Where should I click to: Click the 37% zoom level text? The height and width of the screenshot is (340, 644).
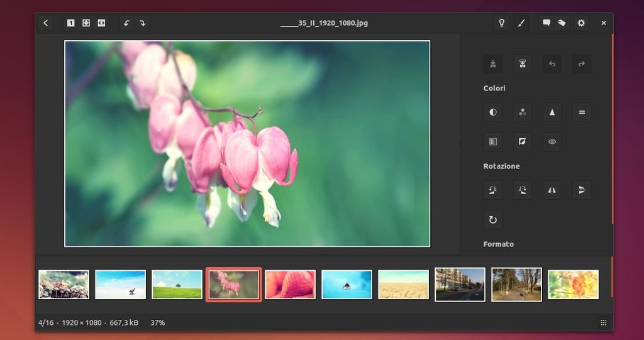point(158,323)
